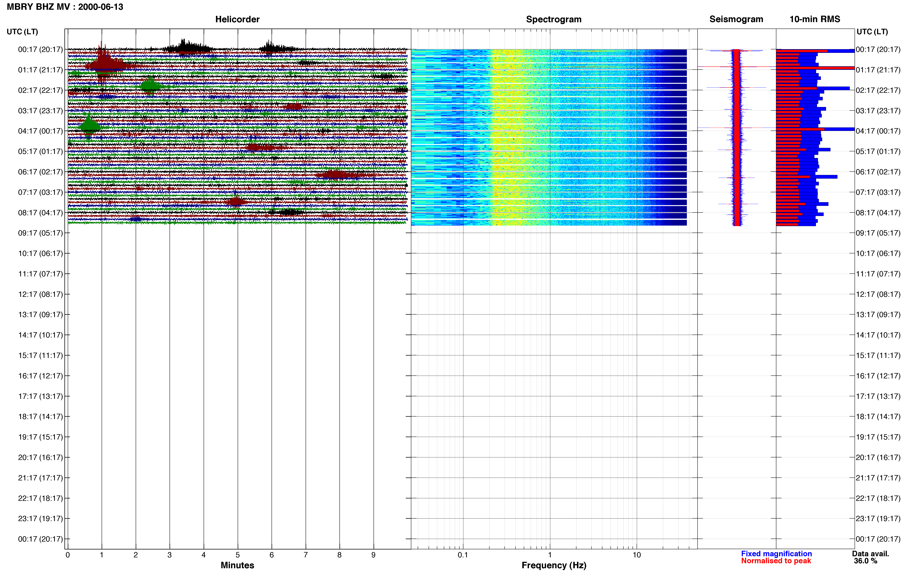Click RMS-side time label 15:17 (11:17)

pyautogui.click(x=878, y=356)
